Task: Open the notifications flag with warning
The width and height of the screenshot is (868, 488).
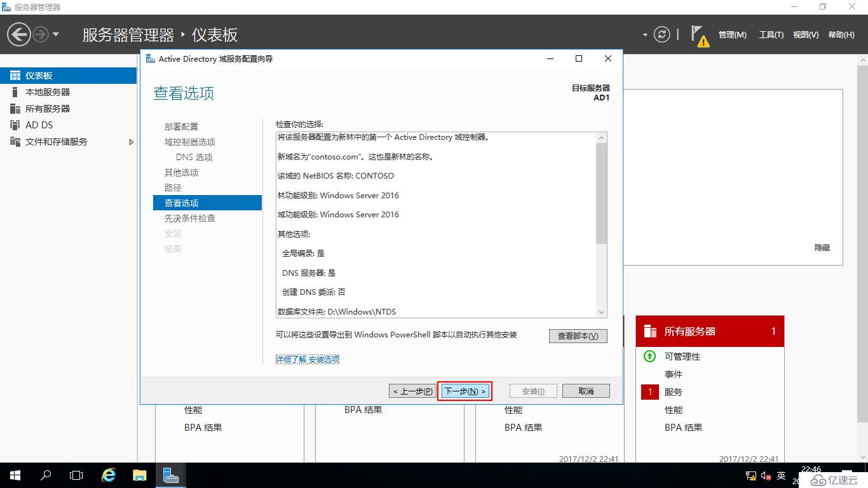Action: (x=700, y=36)
